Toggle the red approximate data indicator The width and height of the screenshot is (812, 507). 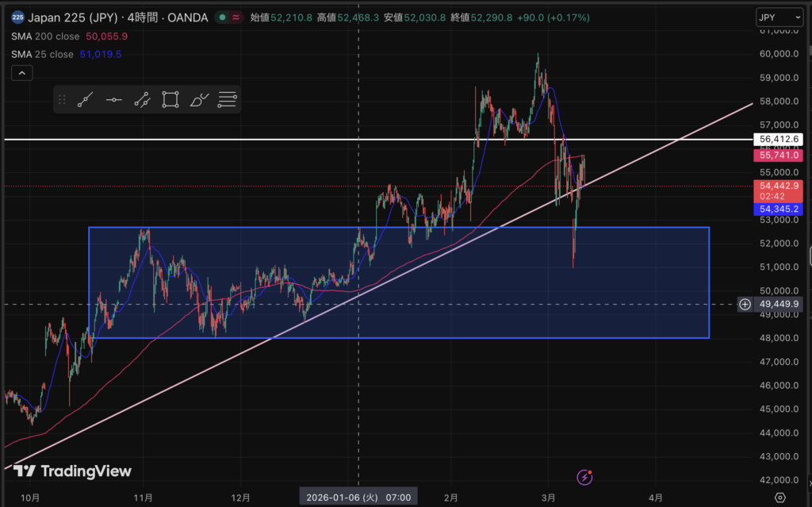pyautogui.click(x=236, y=17)
